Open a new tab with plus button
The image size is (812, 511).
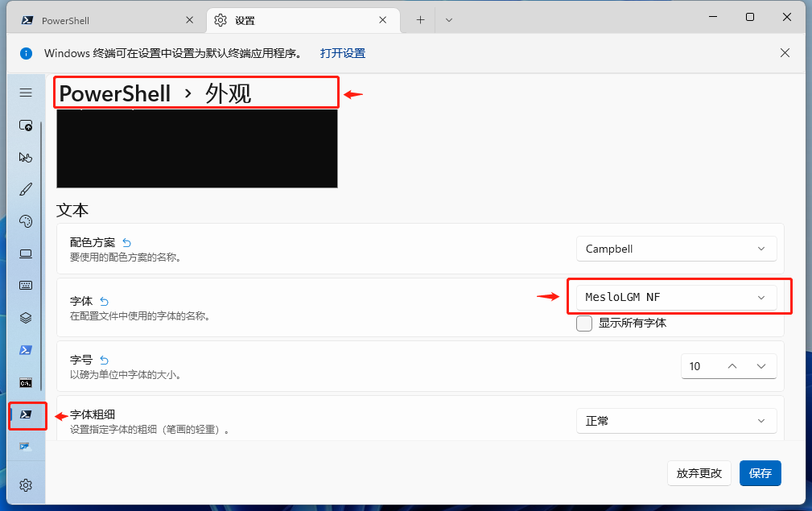[421, 20]
